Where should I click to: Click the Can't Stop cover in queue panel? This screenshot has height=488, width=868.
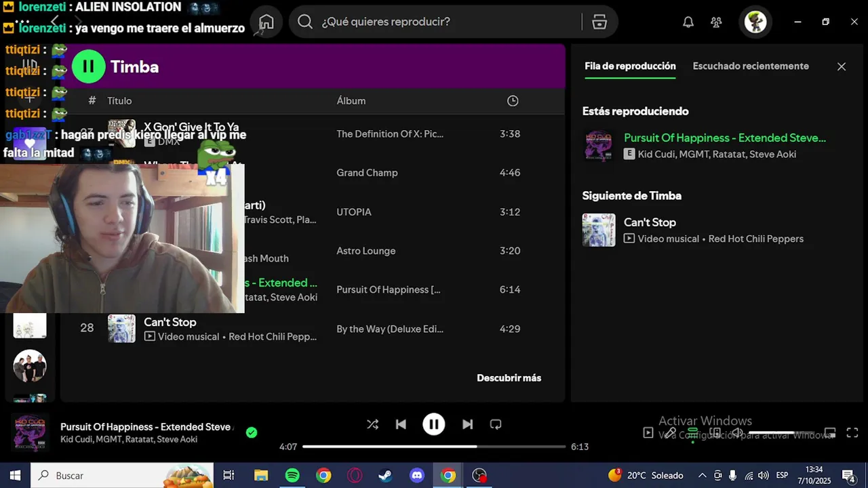point(599,230)
